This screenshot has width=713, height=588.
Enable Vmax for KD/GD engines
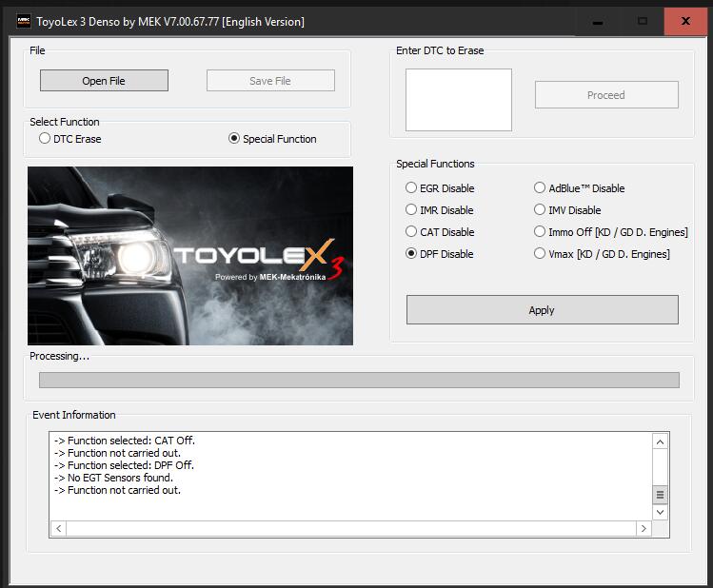tap(540, 254)
